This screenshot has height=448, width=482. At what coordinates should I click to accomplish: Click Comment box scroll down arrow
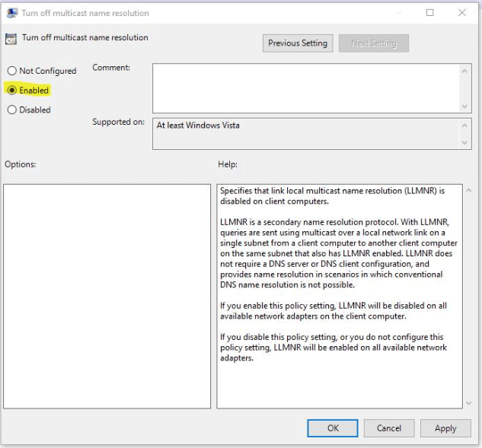[464, 106]
